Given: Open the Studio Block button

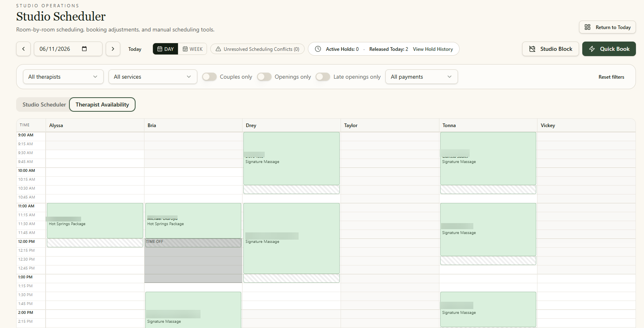Looking at the screenshot, I should [550, 49].
